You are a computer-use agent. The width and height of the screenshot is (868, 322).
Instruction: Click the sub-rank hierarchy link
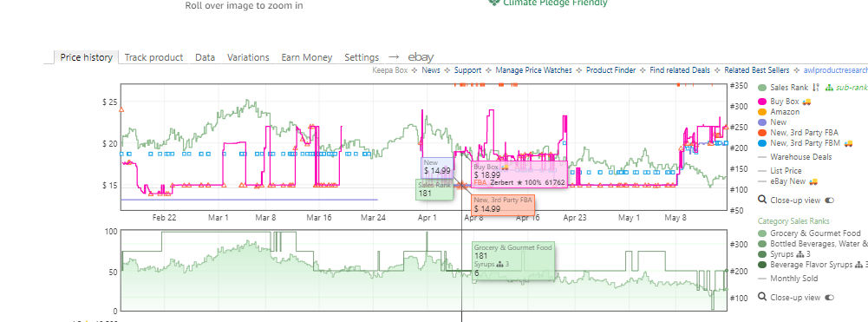(846, 88)
